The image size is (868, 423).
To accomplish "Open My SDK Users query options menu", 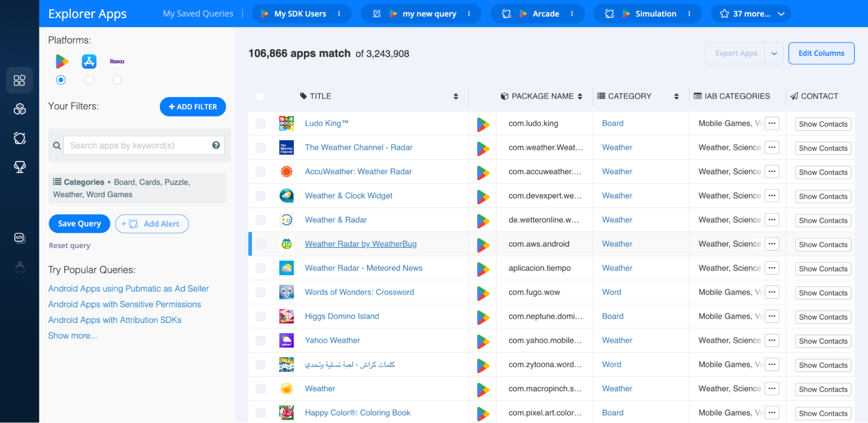I will (x=339, y=14).
